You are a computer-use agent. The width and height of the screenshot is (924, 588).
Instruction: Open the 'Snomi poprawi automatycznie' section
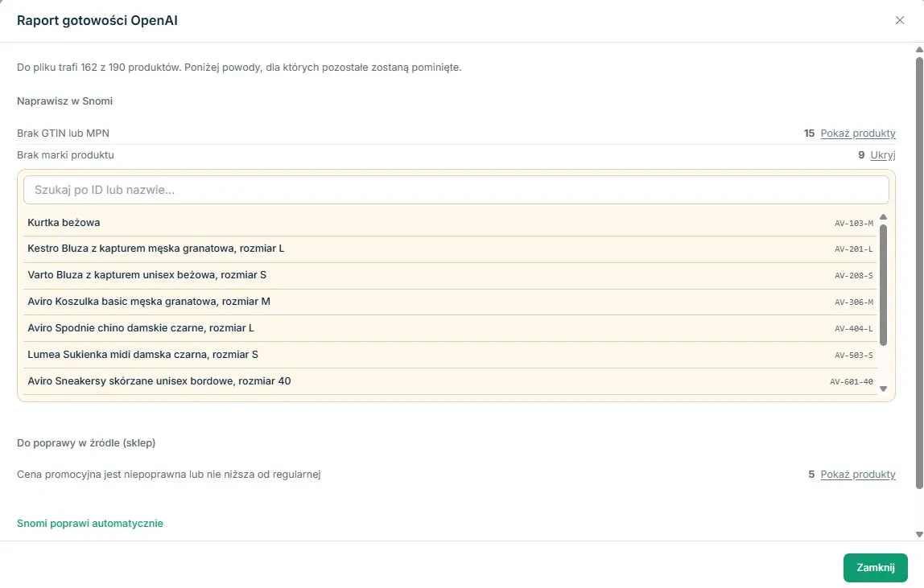(90, 523)
